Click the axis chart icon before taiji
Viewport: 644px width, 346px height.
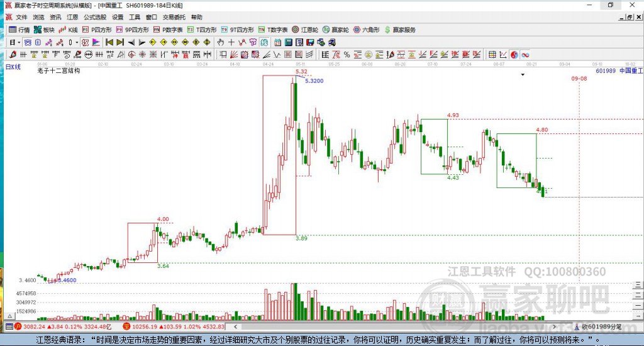tap(503, 55)
